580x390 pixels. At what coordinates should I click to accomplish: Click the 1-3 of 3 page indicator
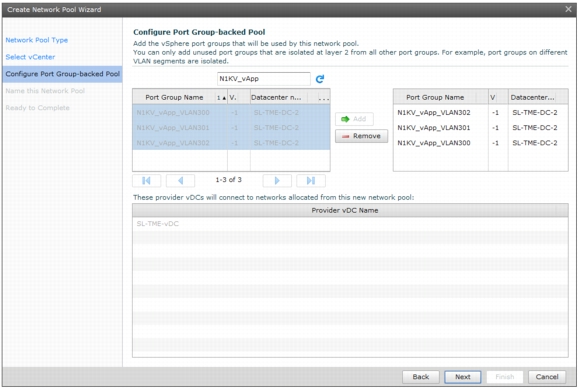coord(229,180)
